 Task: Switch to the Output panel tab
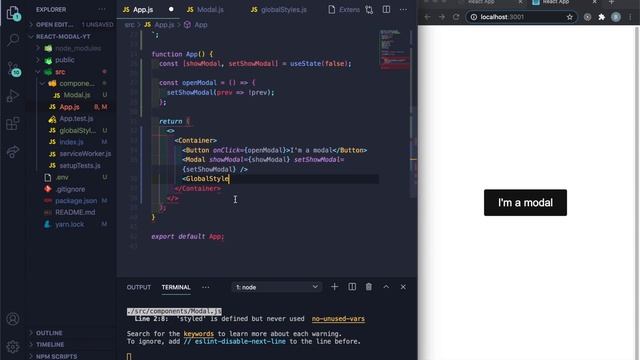tap(139, 287)
